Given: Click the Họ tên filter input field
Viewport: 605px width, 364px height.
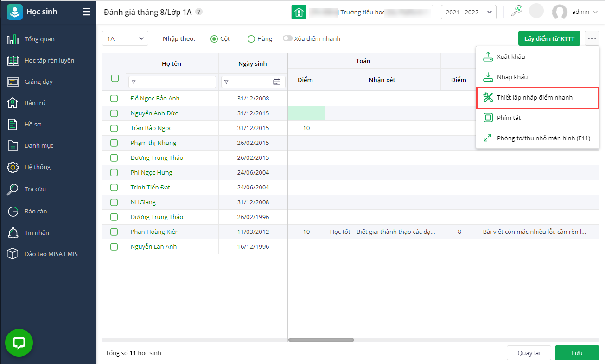Looking at the screenshot, I should tap(172, 82).
